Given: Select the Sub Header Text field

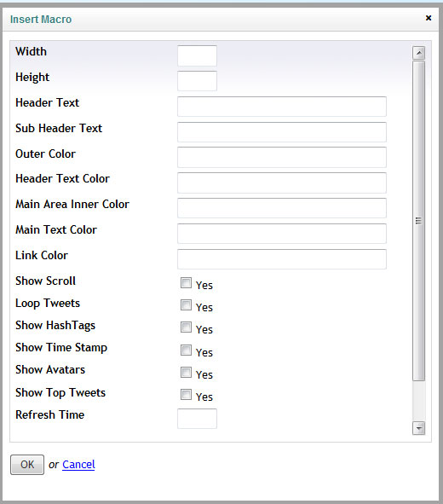Looking at the screenshot, I should pos(282,132).
